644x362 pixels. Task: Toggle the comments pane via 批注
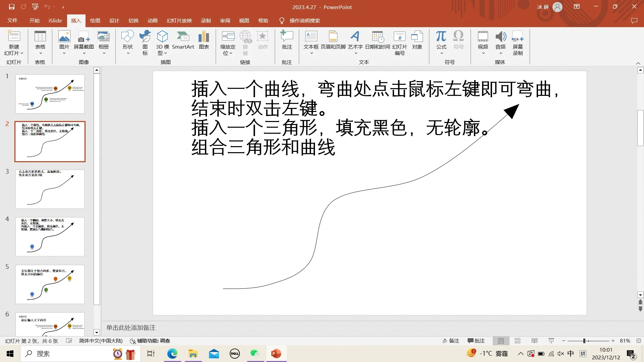click(x=476, y=341)
